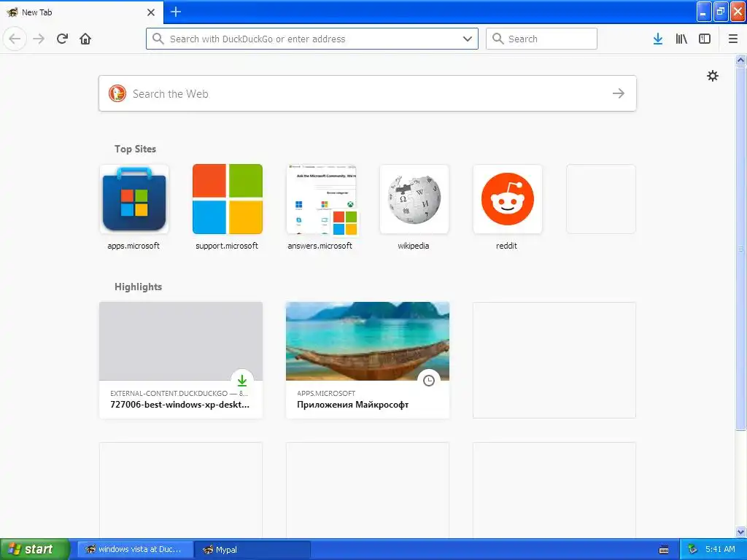Screen dimensions: 747x560
Task: Restore down the browser window
Action: (x=721, y=12)
